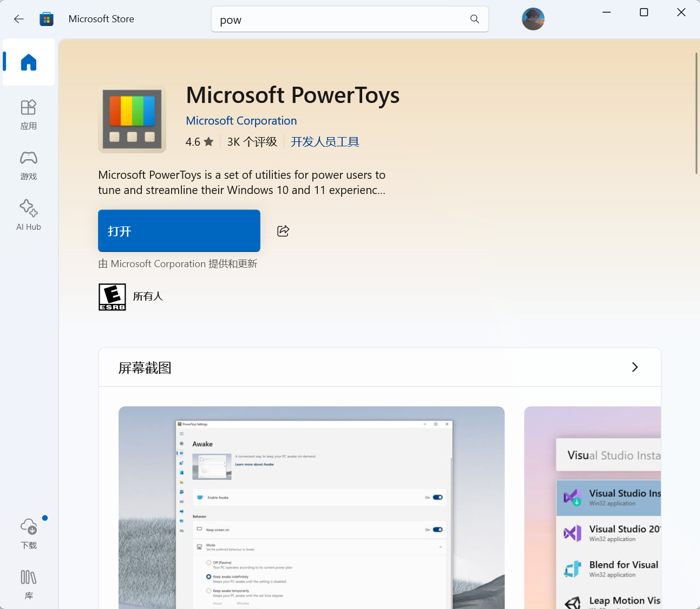Click the Microsoft Store logo icon
The width and height of the screenshot is (700, 609).
point(47,19)
